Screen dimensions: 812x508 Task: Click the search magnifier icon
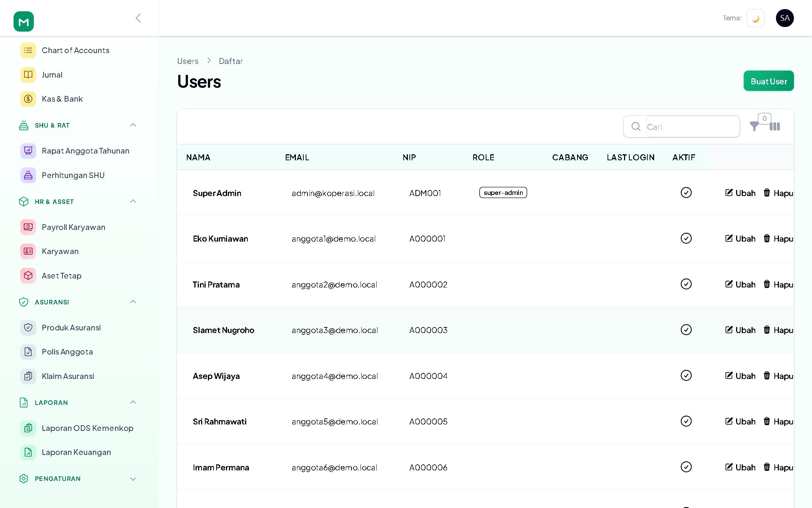636,126
